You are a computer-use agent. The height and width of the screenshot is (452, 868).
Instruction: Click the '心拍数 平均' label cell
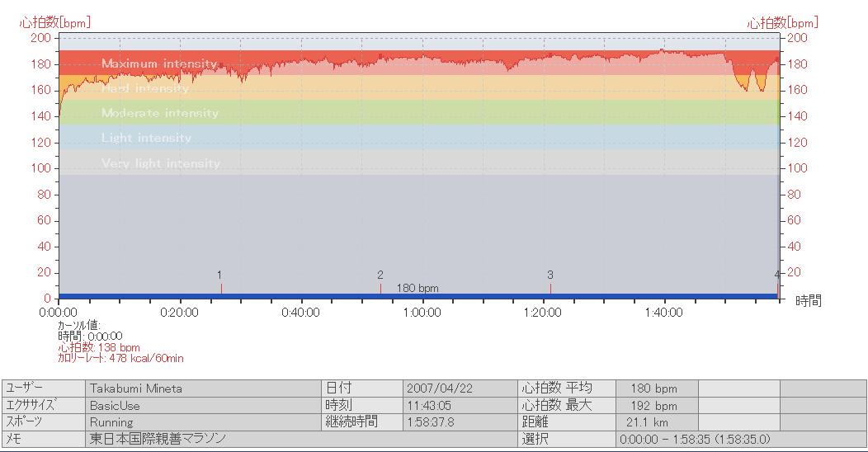click(x=566, y=388)
